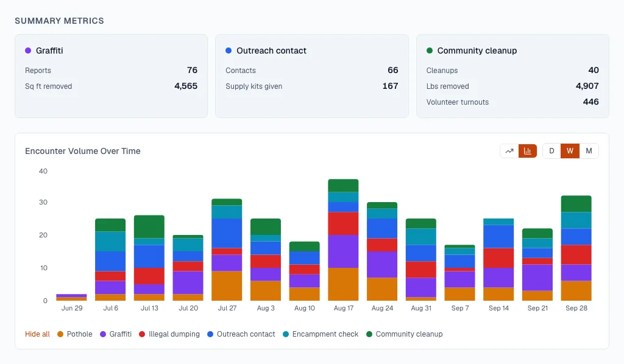Select the bar chart view icon
This screenshot has height=364, width=624.
tap(528, 151)
